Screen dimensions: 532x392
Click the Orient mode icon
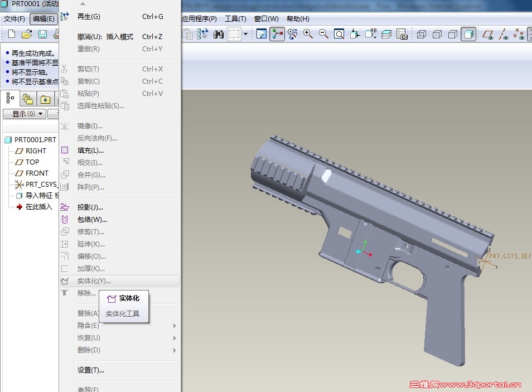(292, 34)
